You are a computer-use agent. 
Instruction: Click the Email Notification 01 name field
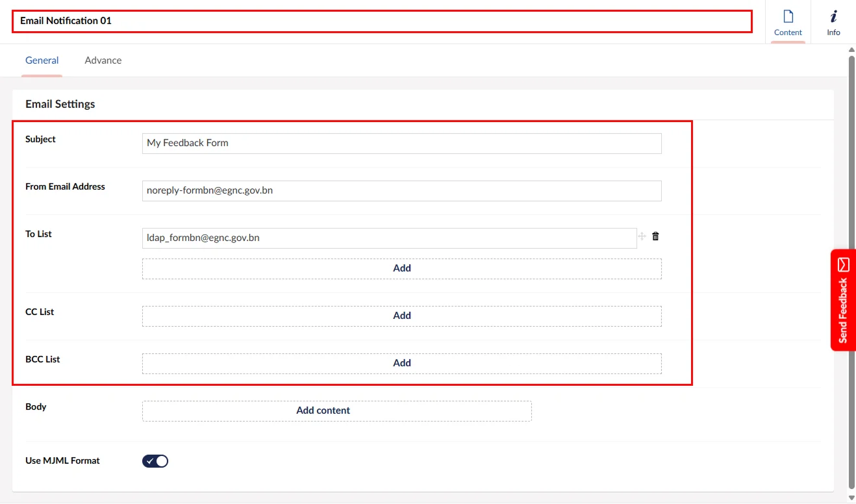click(x=382, y=21)
